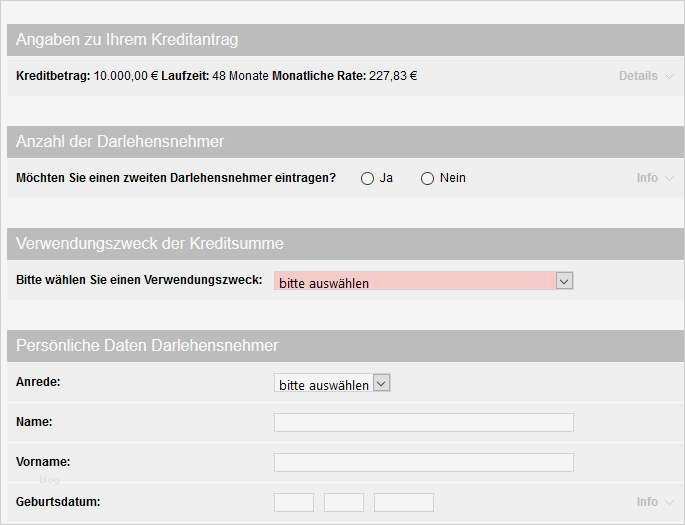Click the Name input field
Screen dimensions: 685x525
pos(423,422)
